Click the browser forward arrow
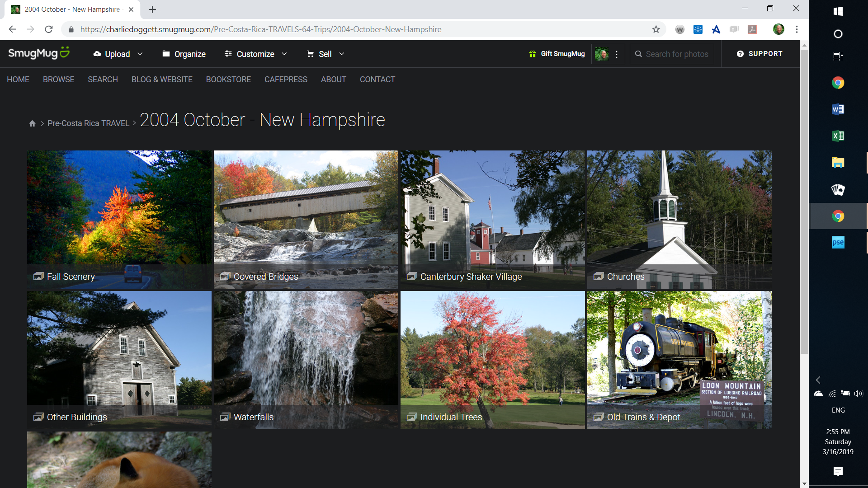The width and height of the screenshot is (868, 488). click(30, 29)
